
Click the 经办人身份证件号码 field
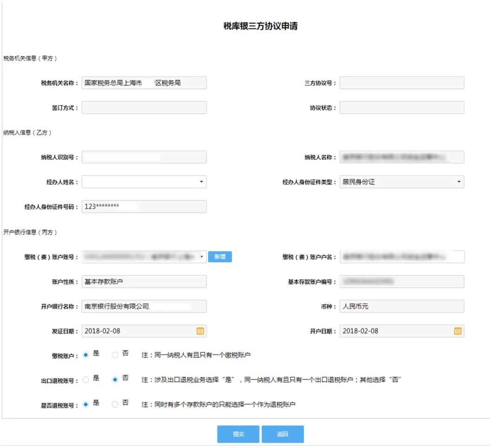tap(144, 207)
